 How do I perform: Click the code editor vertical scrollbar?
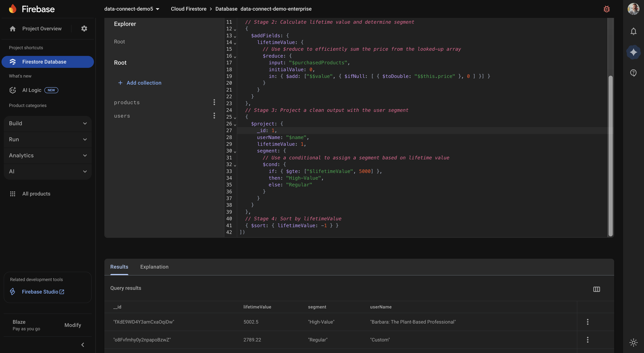610,156
